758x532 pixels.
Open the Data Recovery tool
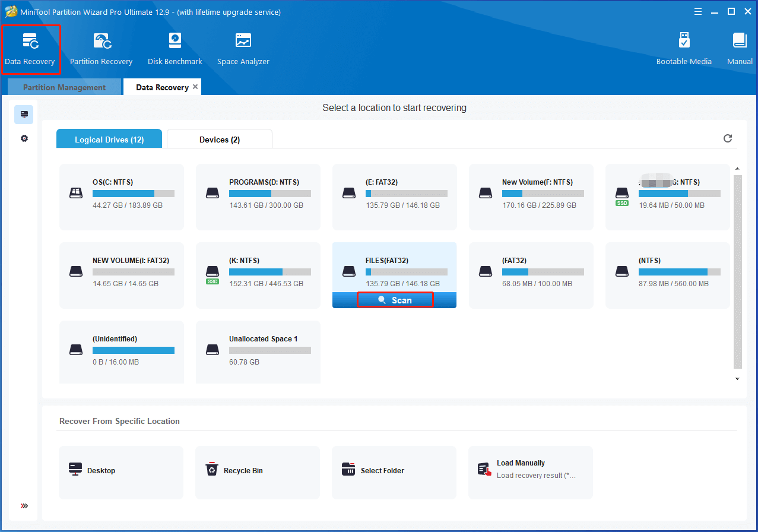(x=30, y=49)
